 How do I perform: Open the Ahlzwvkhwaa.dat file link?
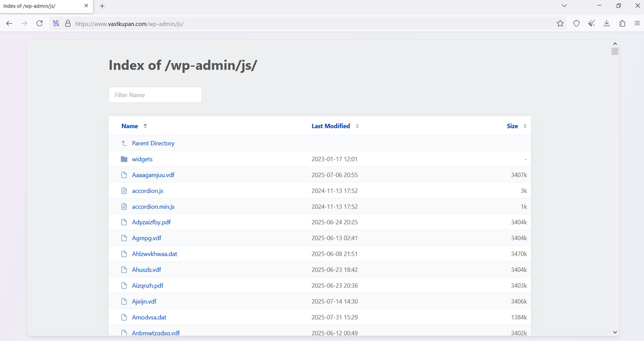click(x=155, y=254)
